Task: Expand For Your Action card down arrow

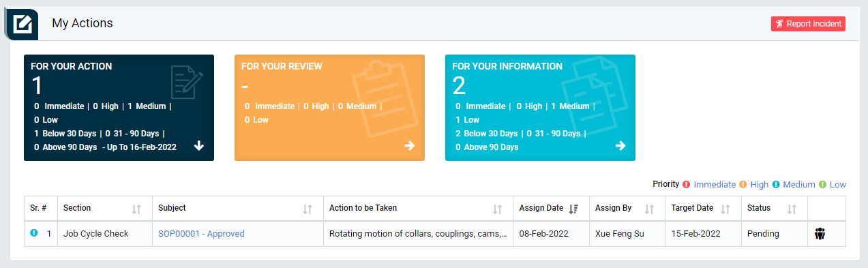Action: point(199,146)
